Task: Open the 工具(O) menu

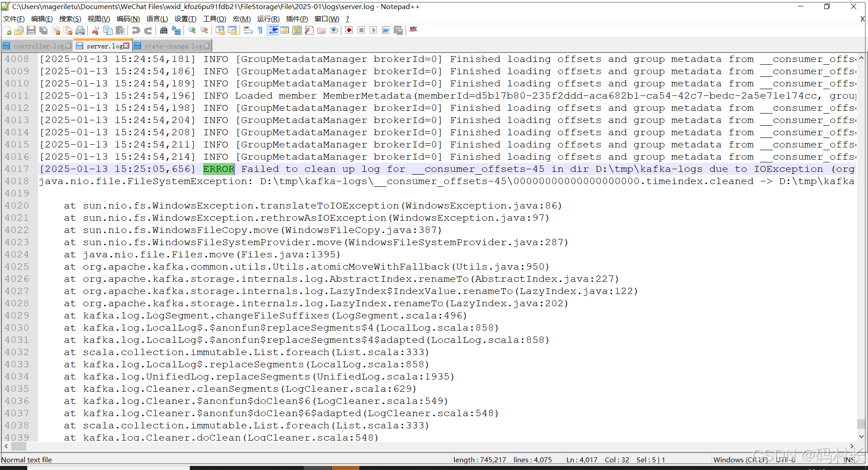Action: (215, 19)
